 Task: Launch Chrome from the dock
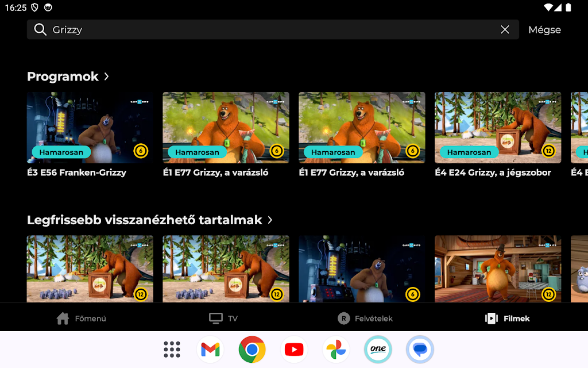pos(252,349)
